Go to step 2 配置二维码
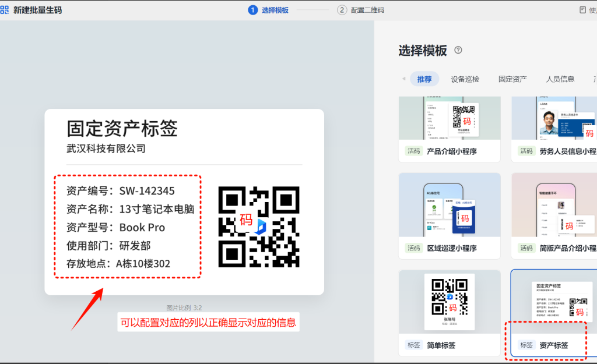Viewport: 597px width, 364px height. point(360,10)
